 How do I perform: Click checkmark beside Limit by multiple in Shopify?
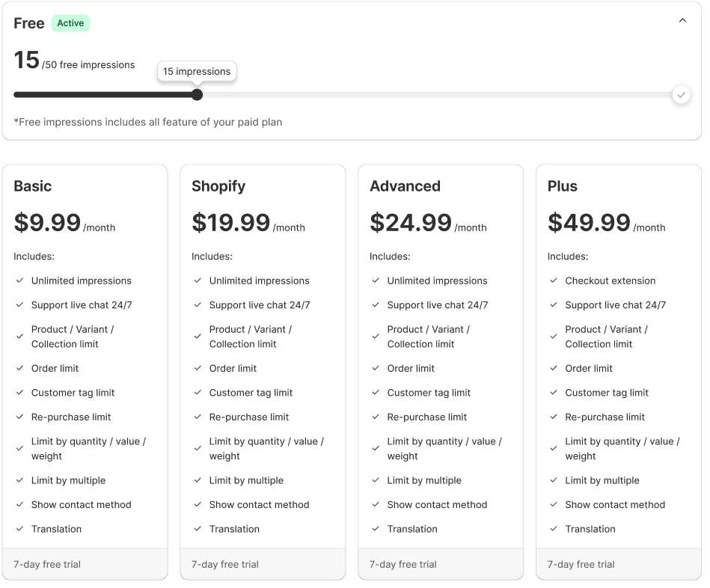point(198,480)
